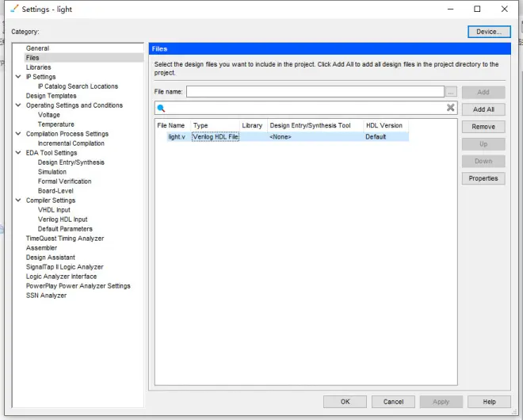Viewport: 523px width, 420px height.
Task: Open file Properties button
Action: (x=483, y=178)
